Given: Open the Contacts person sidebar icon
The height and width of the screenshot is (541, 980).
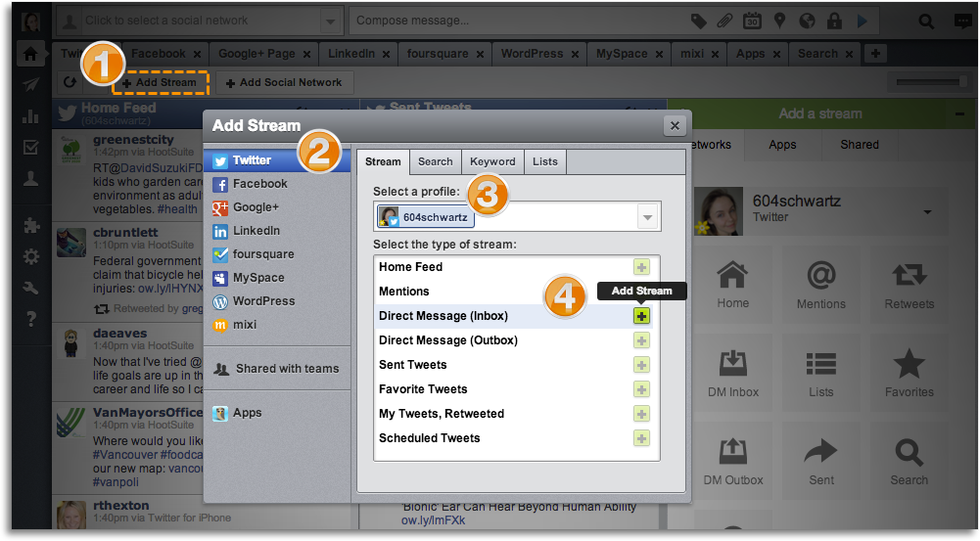Looking at the screenshot, I should (30, 179).
